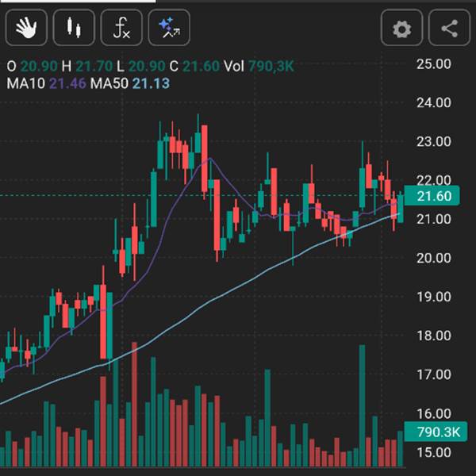Share the chart
Viewport: 476px width, 476px height.
click(449, 28)
